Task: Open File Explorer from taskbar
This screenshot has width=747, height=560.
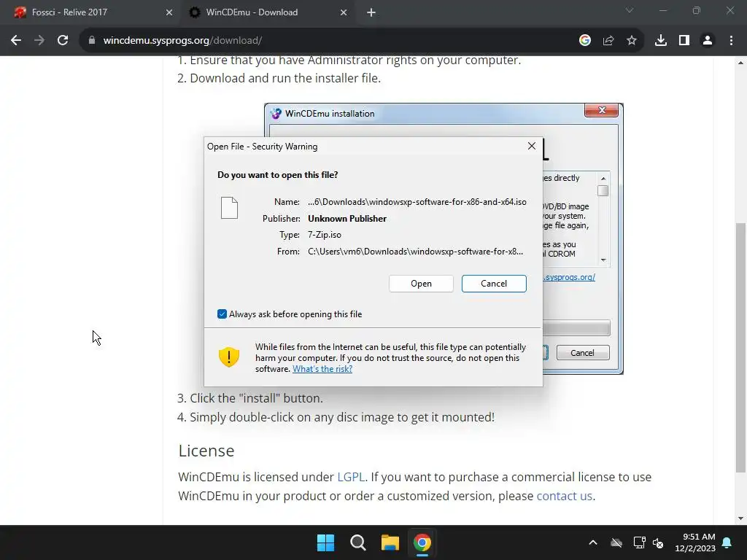Action: 390,542
